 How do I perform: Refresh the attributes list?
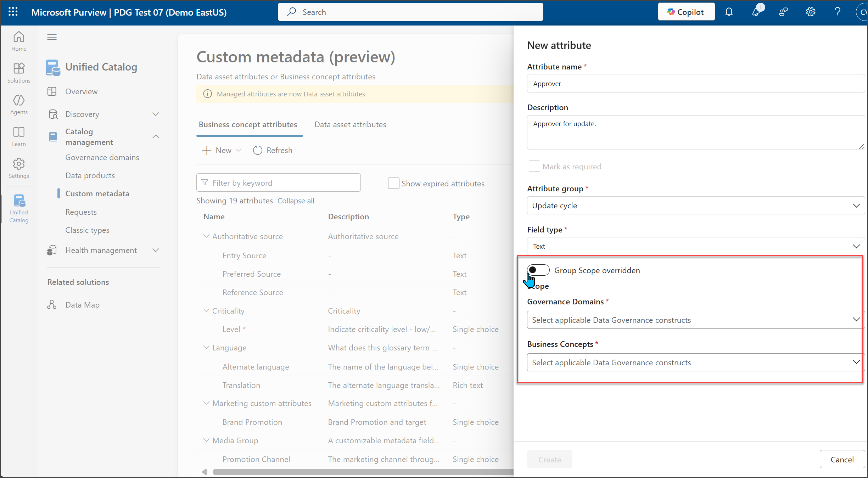(272, 150)
